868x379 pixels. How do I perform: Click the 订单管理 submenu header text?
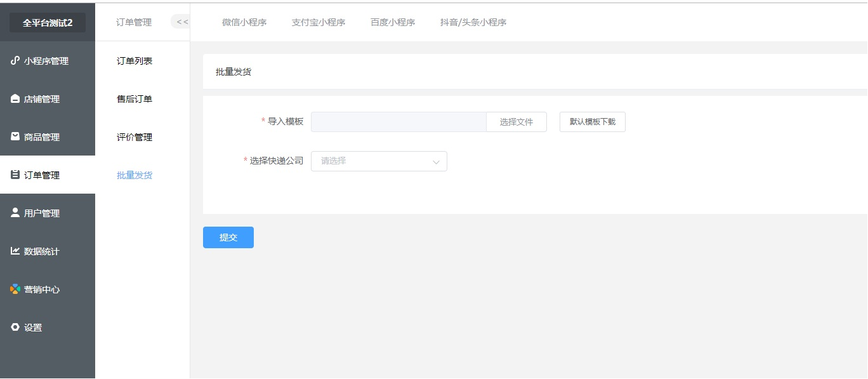click(x=134, y=22)
